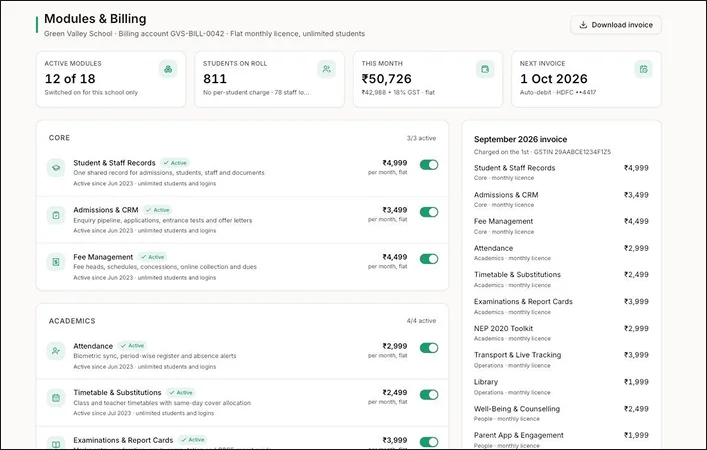This screenshot has height=450, width=707.
Task: Toggle Examinations & Report Cards switch
Action: point(429,442)
